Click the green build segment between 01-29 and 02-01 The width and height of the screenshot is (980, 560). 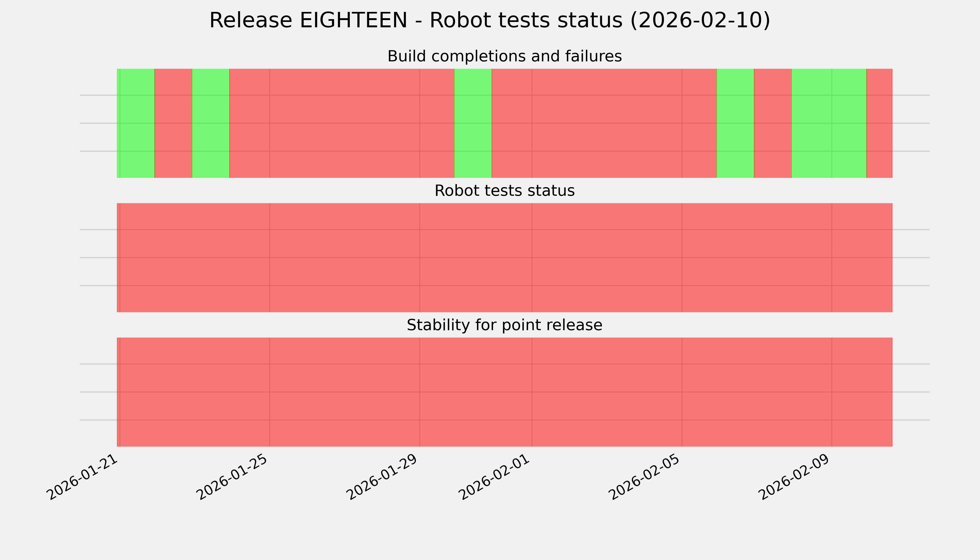tap(473, 123)
